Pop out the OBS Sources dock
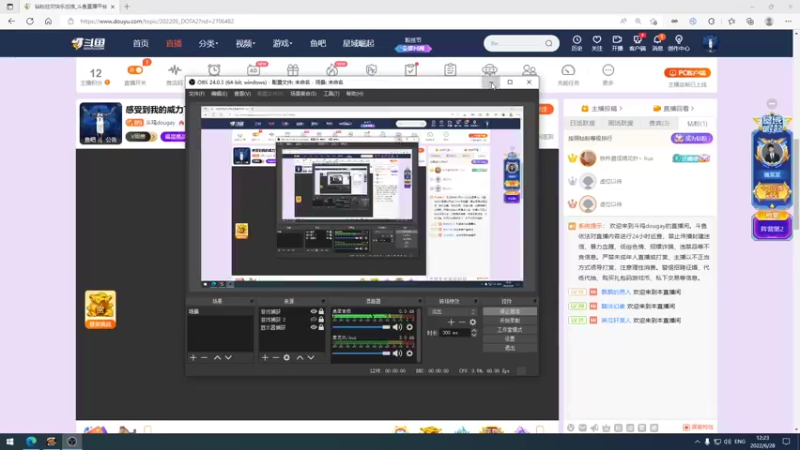 click(x=323, y=301)
